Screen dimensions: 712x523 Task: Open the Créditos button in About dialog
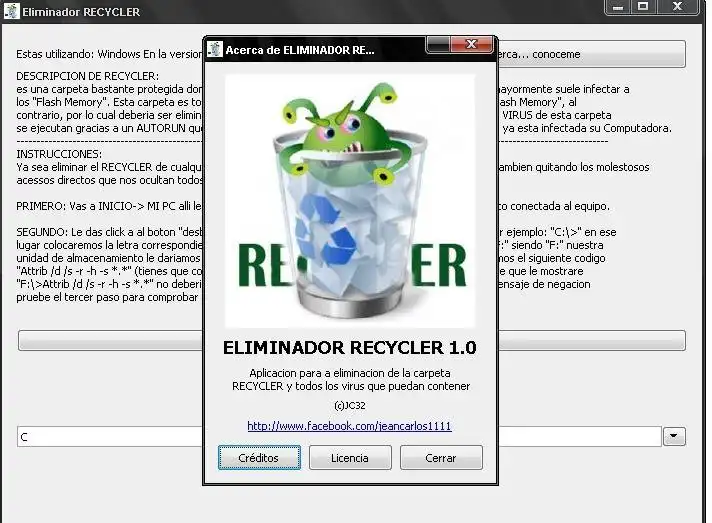coord(259,458)
